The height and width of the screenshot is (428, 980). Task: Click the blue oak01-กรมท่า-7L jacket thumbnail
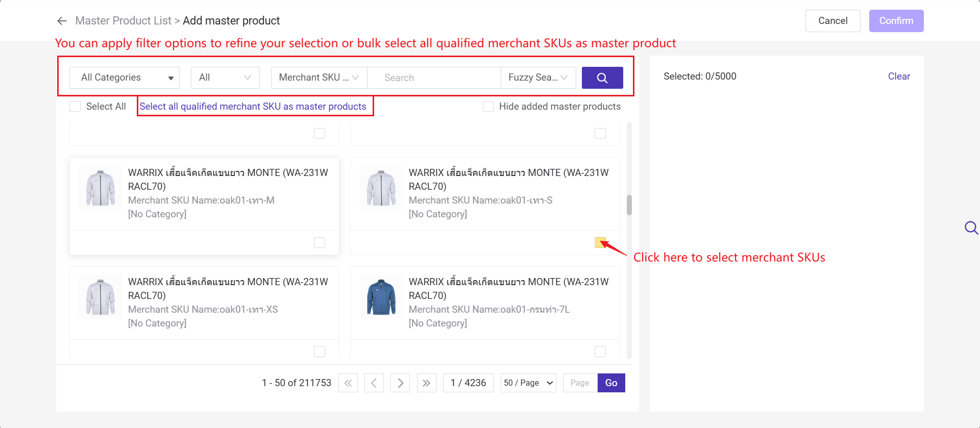381,297
